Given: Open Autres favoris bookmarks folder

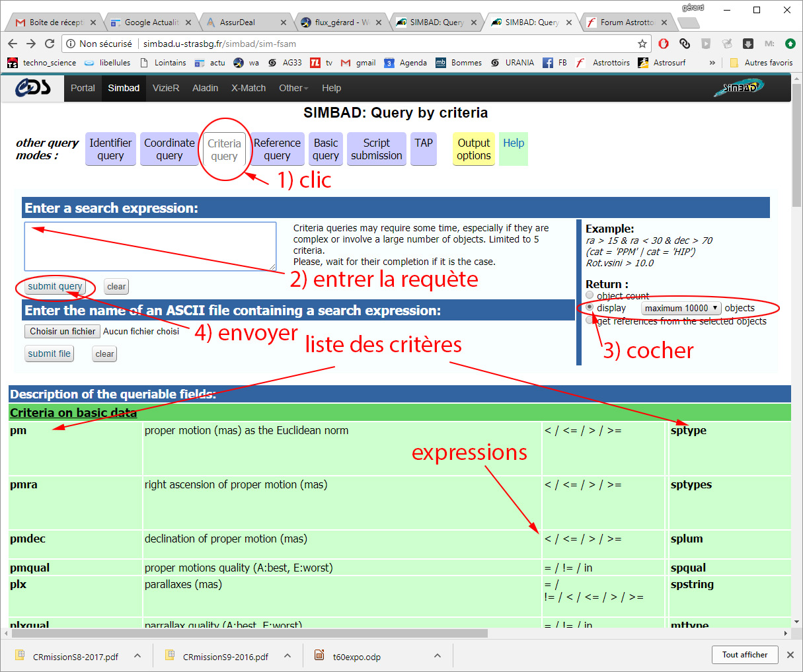Looking at the screenshot, I should click(761, 63).
